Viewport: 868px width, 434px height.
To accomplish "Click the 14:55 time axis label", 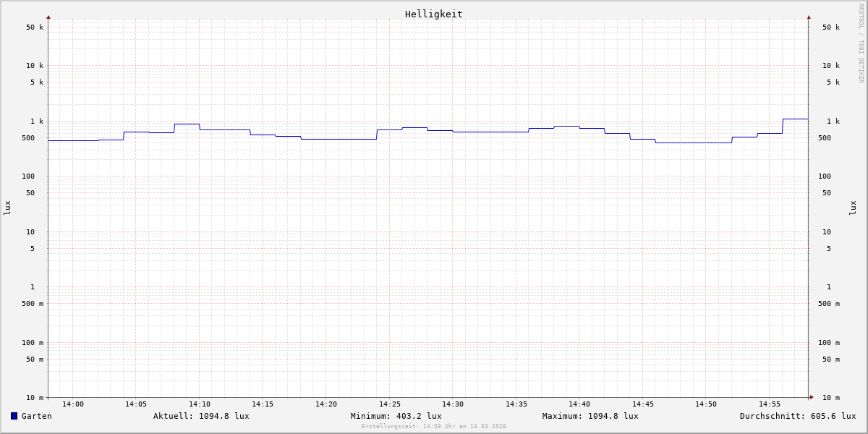I will click(770, 404).
